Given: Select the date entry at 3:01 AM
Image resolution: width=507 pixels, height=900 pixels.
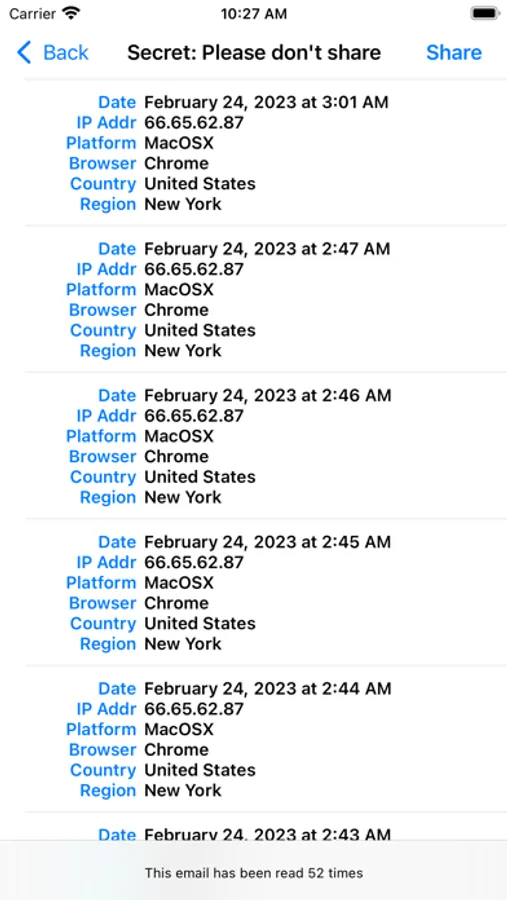Looking at the screenshot, I should (x=266, y=102).
